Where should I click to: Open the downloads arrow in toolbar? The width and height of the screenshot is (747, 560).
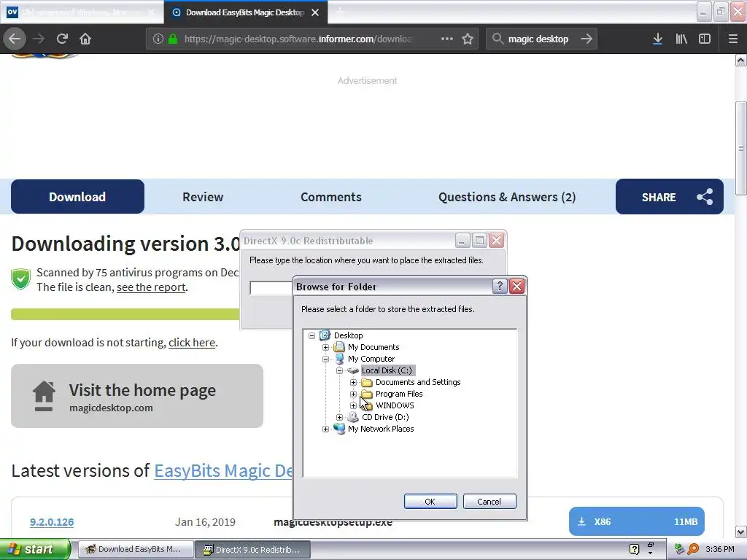point(657,39)
